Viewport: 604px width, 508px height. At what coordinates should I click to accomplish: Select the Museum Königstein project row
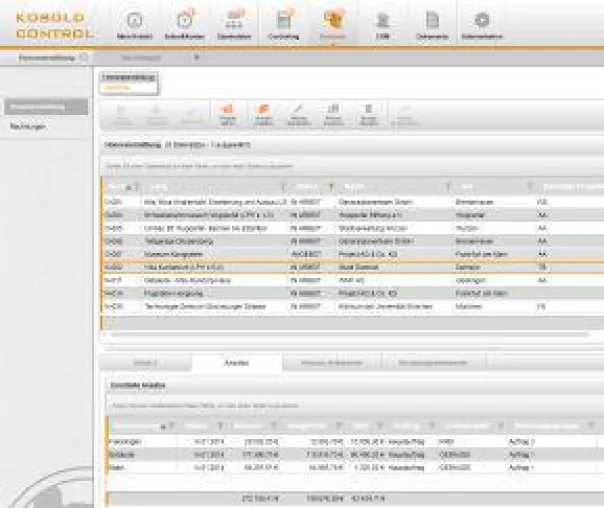pos(352,254)
